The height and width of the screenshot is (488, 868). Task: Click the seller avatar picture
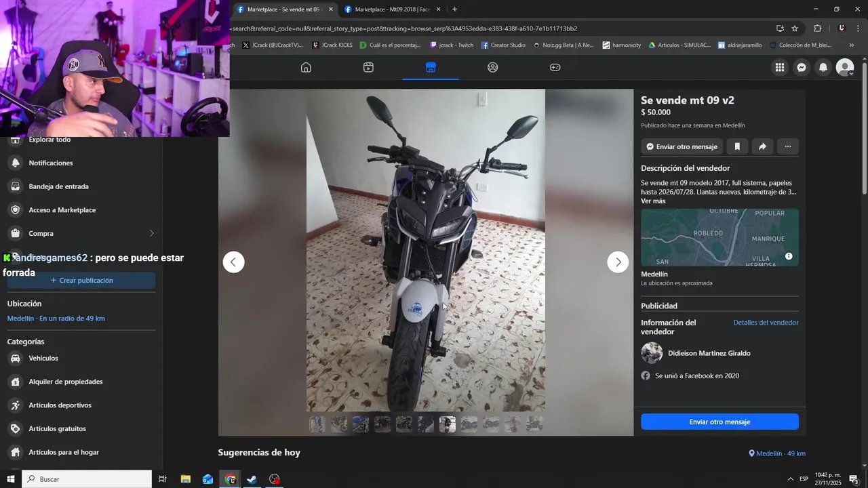(652, 353)
